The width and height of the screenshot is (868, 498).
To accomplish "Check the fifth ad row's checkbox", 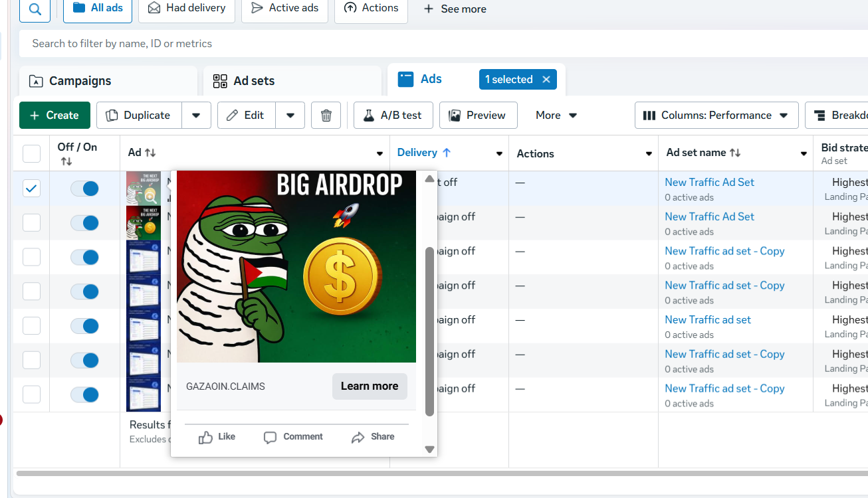I will click(31, 326).
